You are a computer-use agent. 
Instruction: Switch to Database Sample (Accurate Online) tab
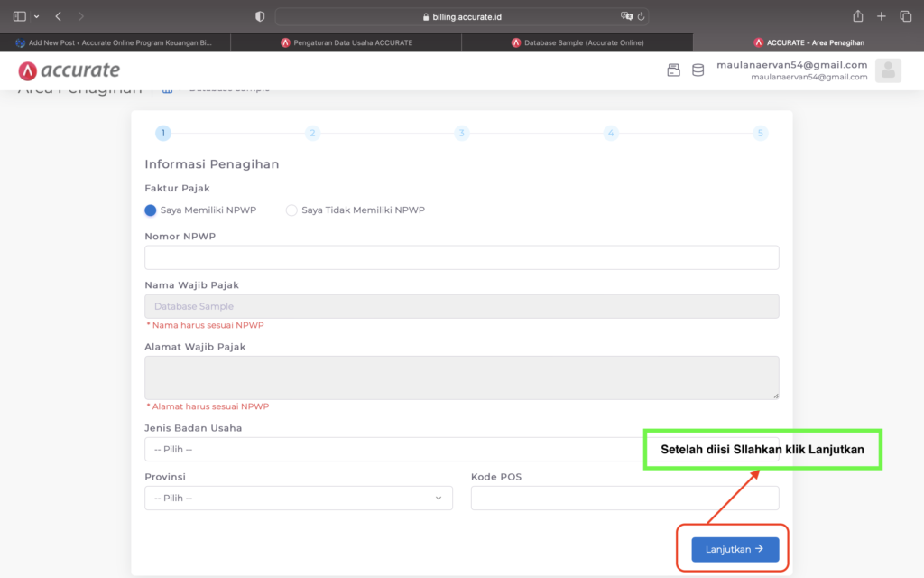tap(577, 42)
